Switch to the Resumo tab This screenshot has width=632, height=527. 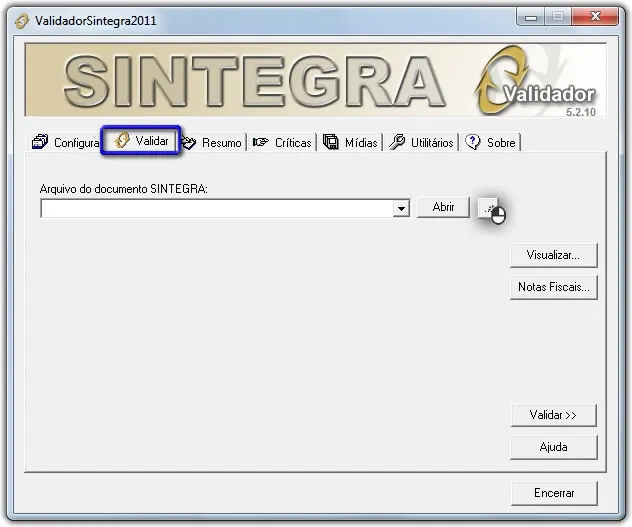click(x=212, y=142)
